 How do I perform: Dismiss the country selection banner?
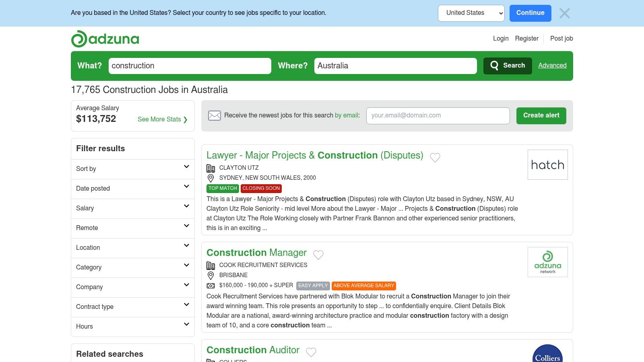click(x=564, y=13)
